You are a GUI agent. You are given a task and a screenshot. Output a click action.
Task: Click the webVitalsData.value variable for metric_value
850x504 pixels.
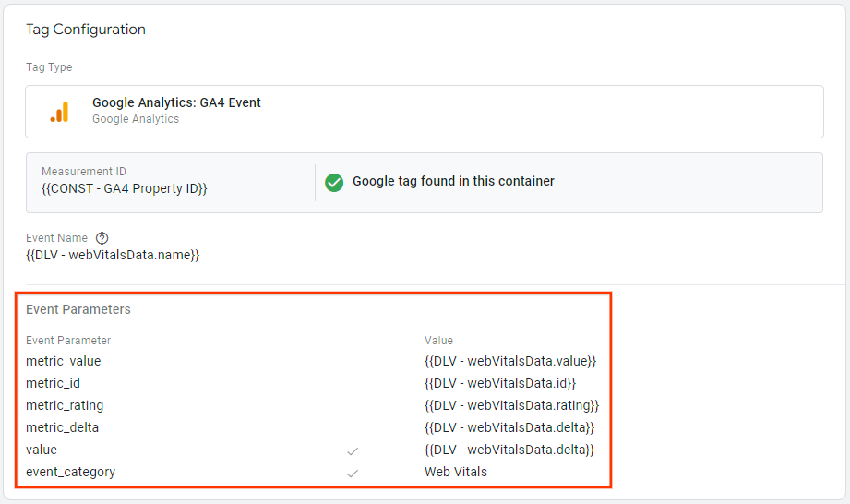coord(510,361)
